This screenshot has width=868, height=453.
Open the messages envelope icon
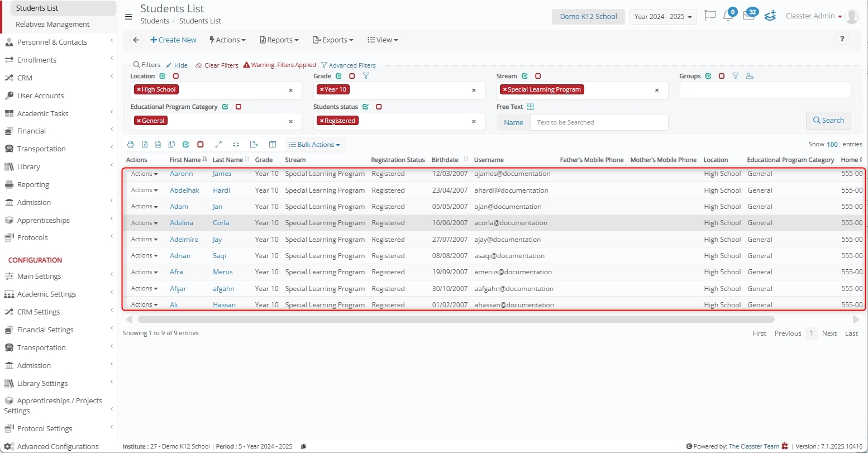point(748,16)
